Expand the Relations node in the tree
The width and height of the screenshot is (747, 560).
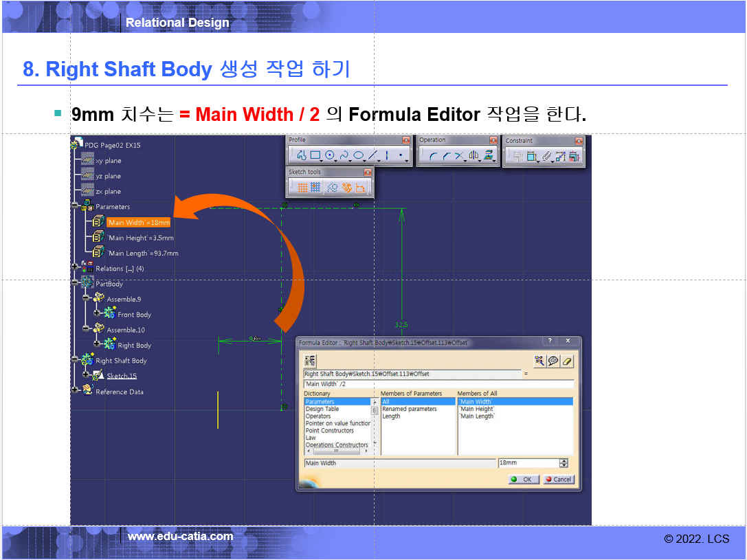click(x=75, y=268)
